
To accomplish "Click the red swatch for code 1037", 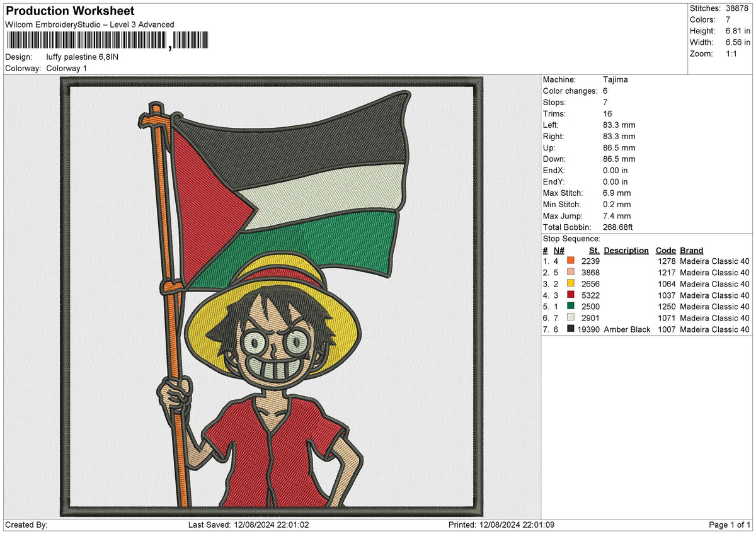I will click(571, 294).
